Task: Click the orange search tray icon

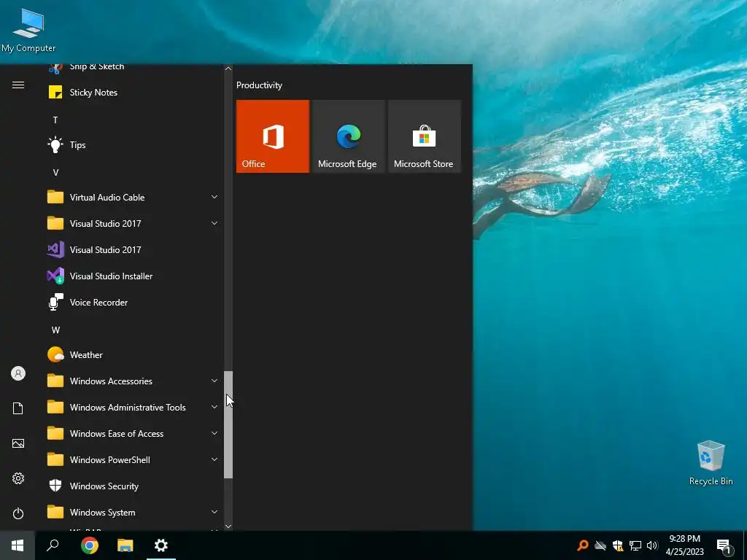Action: [583, 545]
